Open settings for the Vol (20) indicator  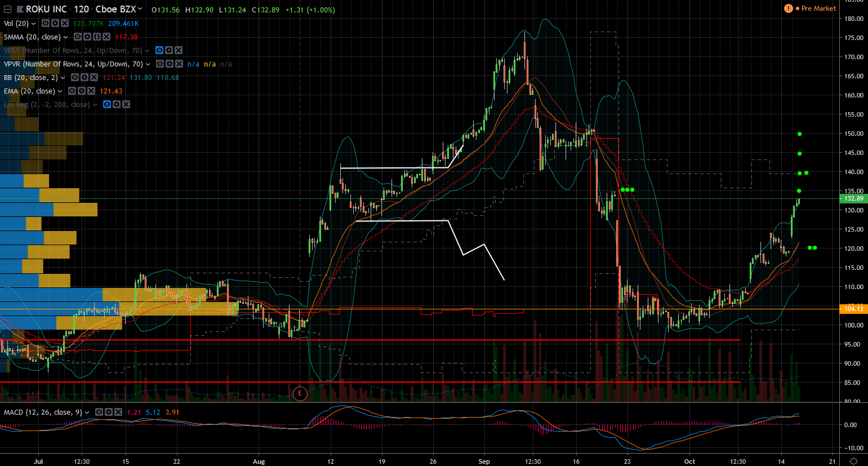click(x=55, y=24)
